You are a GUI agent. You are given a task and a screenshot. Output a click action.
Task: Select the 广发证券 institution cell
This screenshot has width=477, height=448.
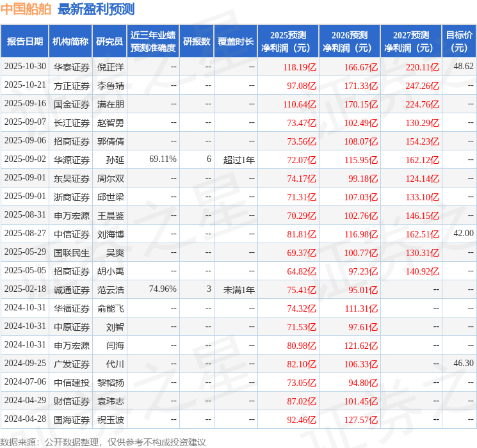click(x=72, y=364)
